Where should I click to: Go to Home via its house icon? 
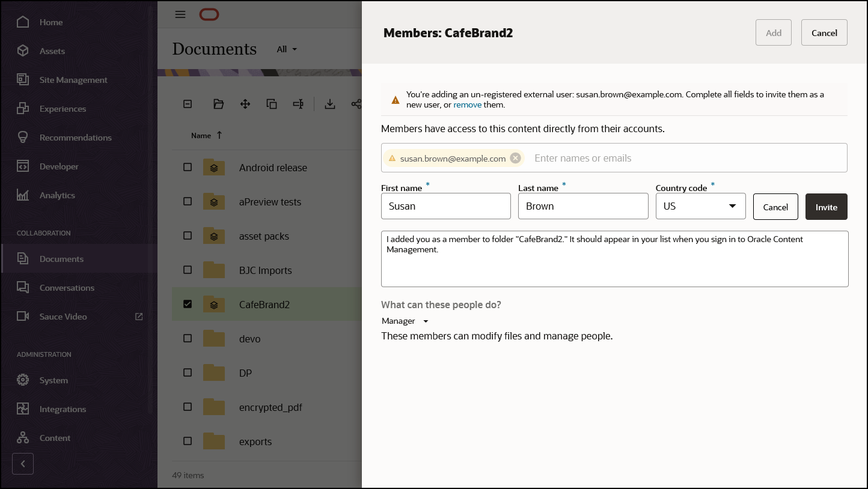(23, 22)
